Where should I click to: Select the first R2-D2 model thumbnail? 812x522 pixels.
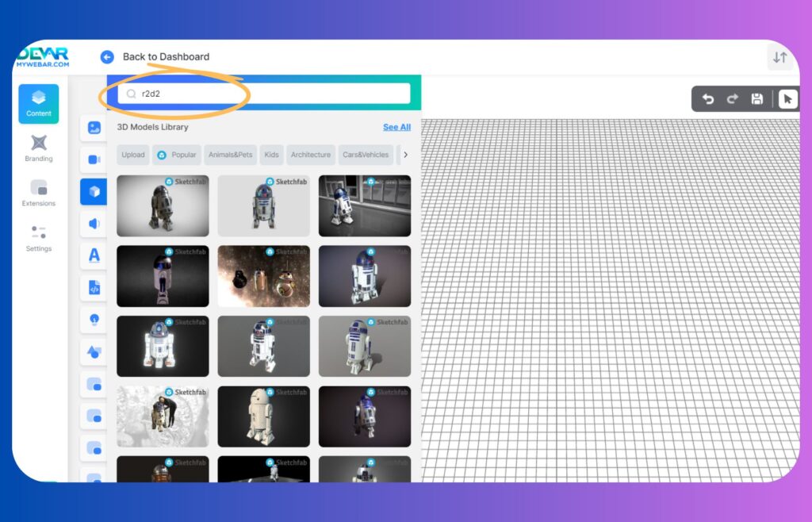point(163,205)
